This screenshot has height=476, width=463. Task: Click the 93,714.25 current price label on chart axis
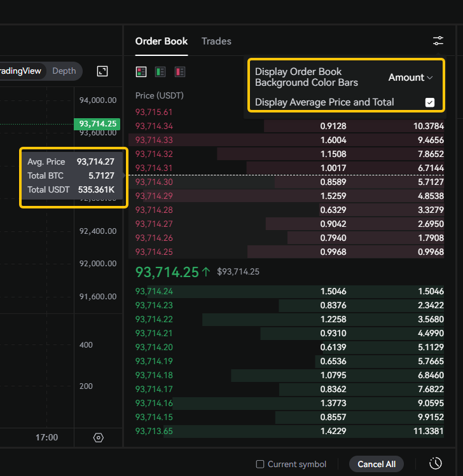[x=96, y=124]
